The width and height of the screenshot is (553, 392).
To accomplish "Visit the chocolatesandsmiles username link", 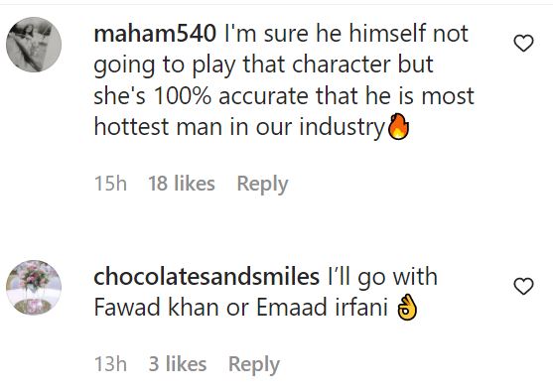I will (x=207, y=277).
